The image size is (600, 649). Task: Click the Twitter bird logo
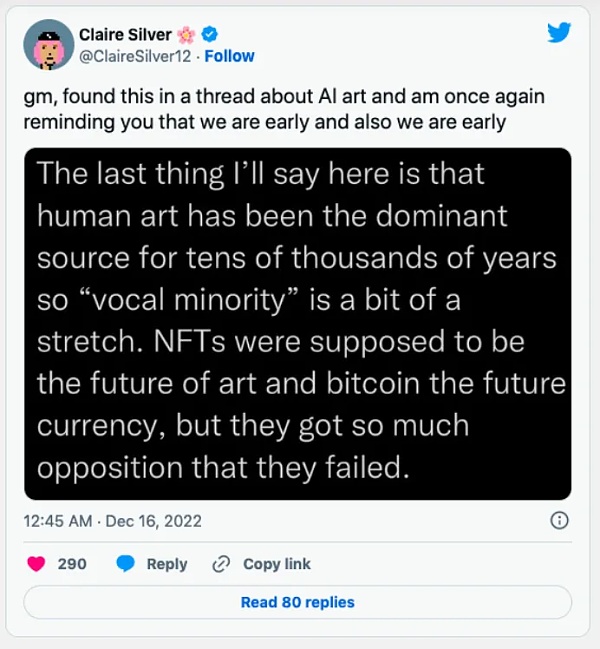point(560,33)
